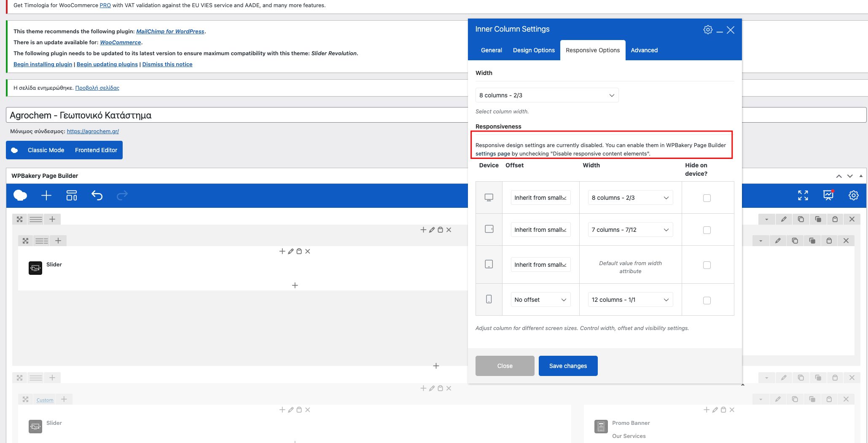Screen dimensions: 868x443
Task: Switch to Classic Mode
Action: pos(46,150)
